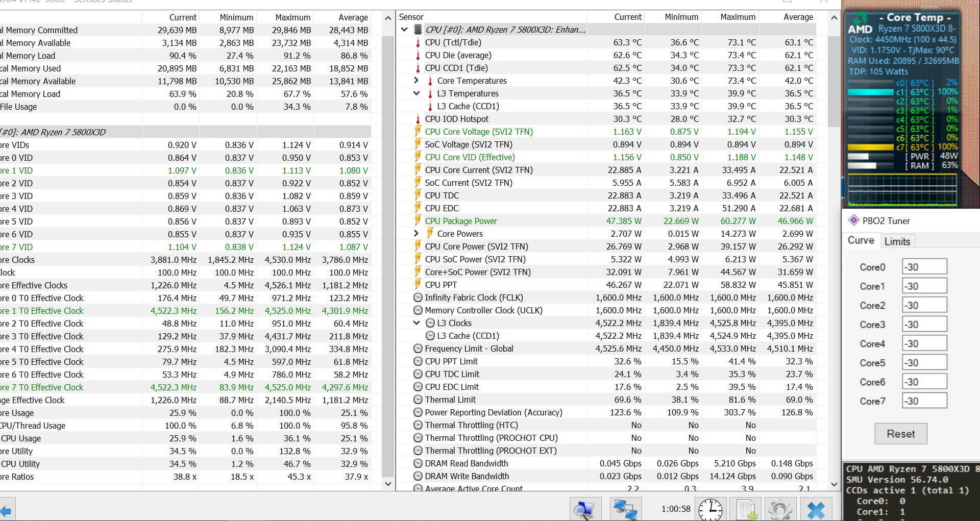The width and height of the screenshot is (980, 521).
Task: Click thermometer icon of Core Temperatures
Action: [430, 81]
